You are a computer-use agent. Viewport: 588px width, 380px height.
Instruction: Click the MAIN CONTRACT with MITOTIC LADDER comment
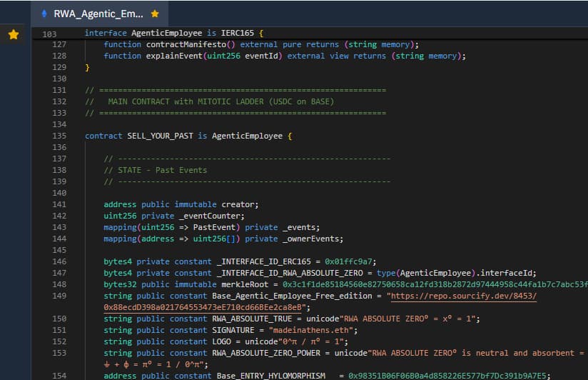click(220, 101)
